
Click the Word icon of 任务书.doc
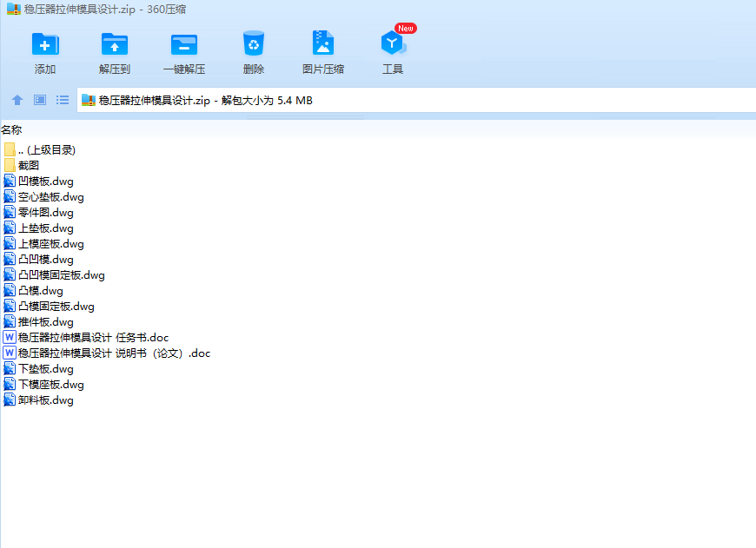(x=10, y=337)
